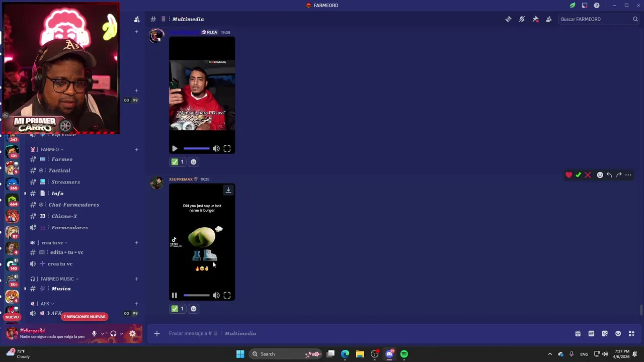The image size is (644, 362).
Task: Toggle microphone mute in user panel
Action: click(94, 333)
